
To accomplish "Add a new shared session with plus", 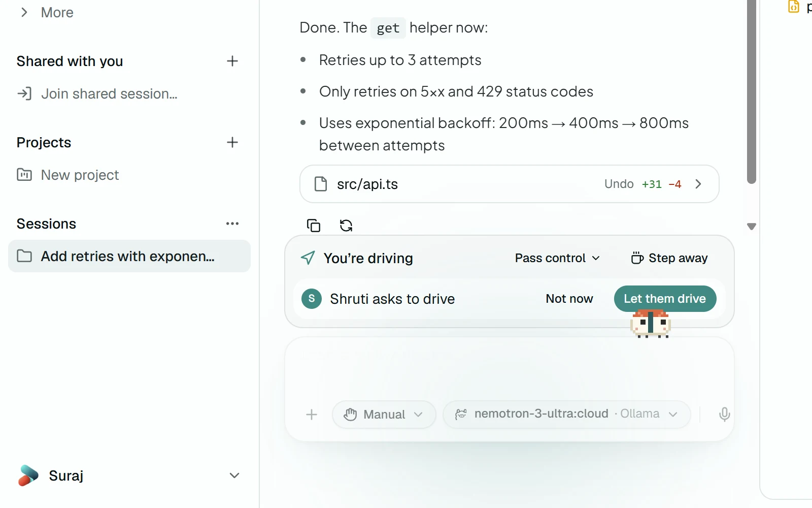I will (232, 61).
